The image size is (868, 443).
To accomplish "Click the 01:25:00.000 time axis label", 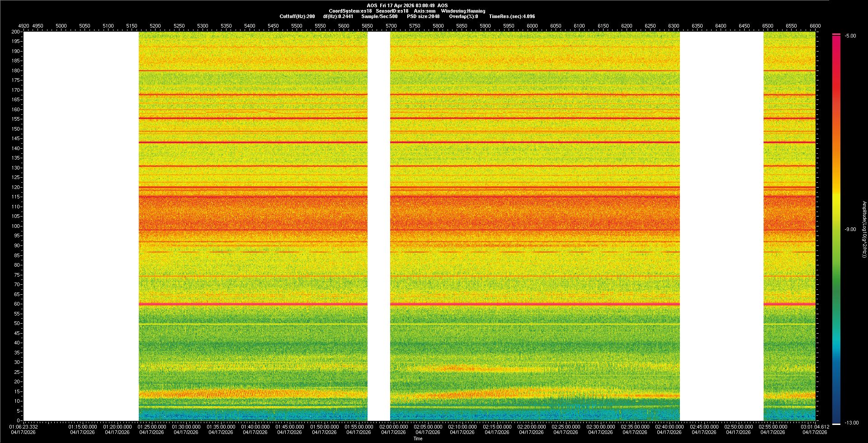I will point(151,427).
